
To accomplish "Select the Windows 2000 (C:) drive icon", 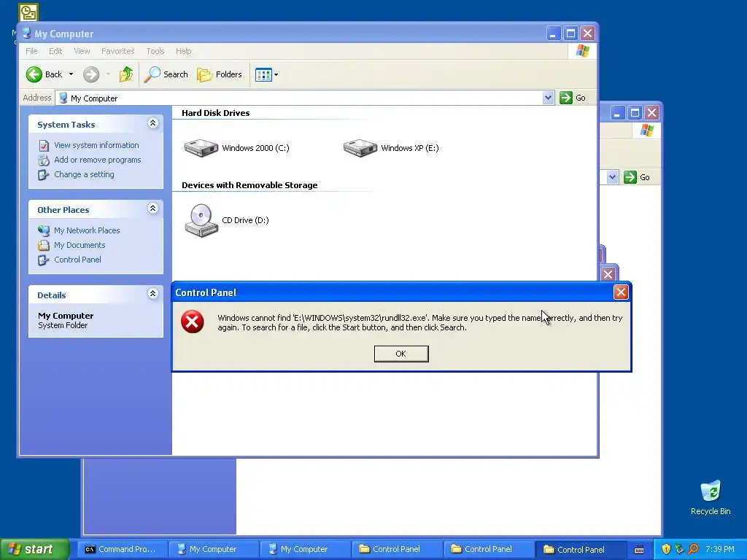I will click(x=201, y=148).
